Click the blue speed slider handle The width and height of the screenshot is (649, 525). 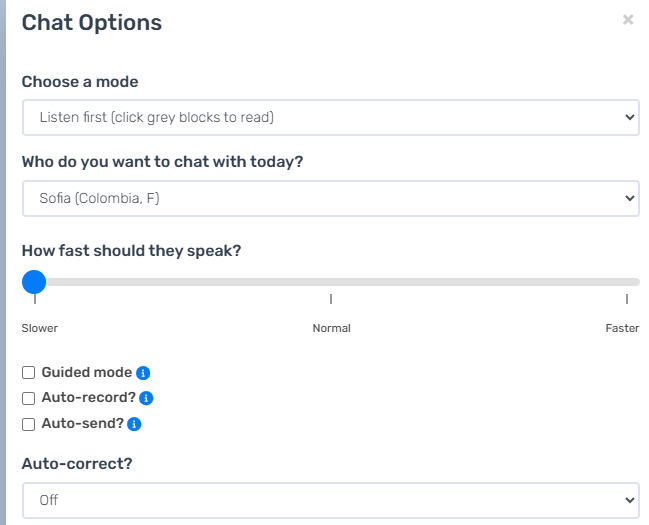point(34,282)
